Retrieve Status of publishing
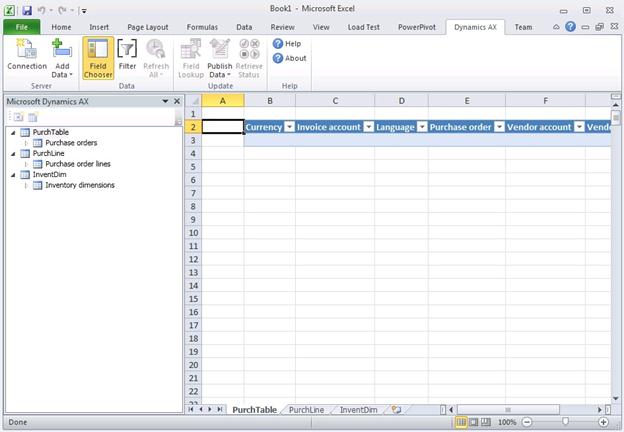This screenshot has height=432, width=624. tap(249, 58)
